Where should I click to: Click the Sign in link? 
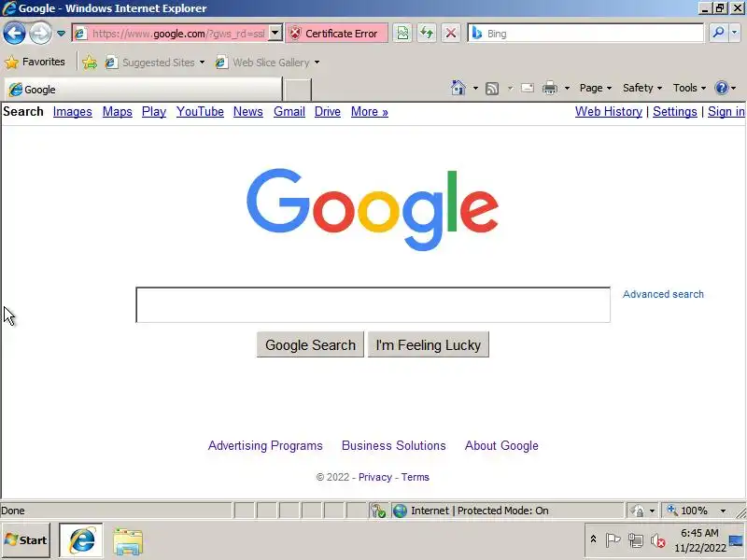[726, 111]
